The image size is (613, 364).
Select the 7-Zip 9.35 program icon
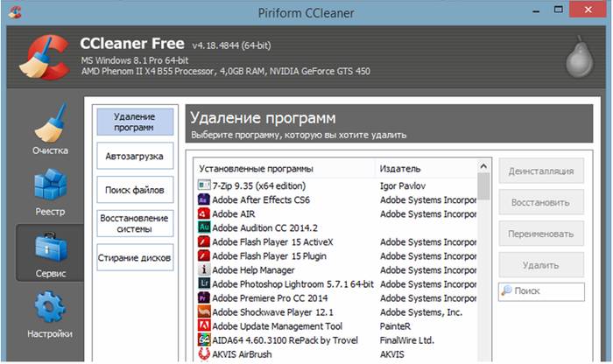[204, 185]
